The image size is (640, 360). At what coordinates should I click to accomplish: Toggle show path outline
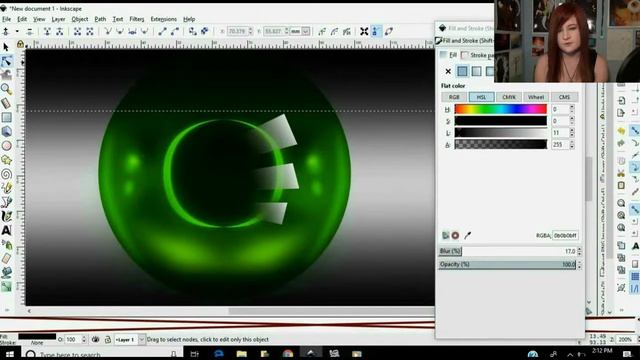(x=389, y=31)
